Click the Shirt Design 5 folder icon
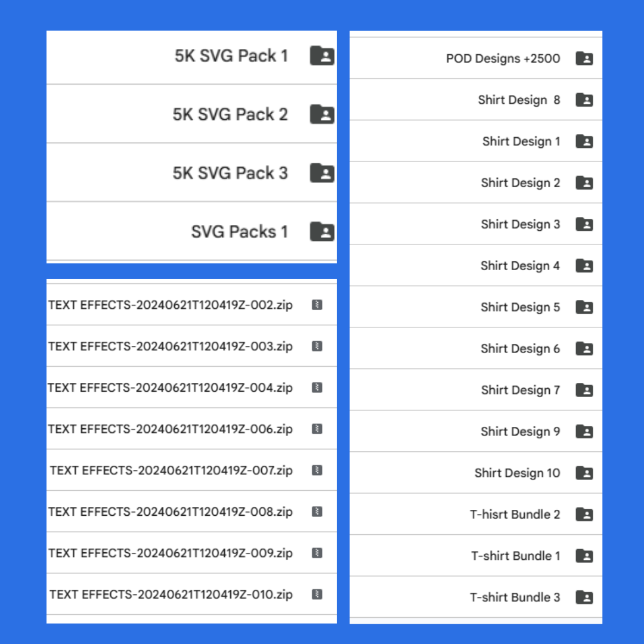Image resolution: width=644 pixels, height=644 pixels. point(584,307)
